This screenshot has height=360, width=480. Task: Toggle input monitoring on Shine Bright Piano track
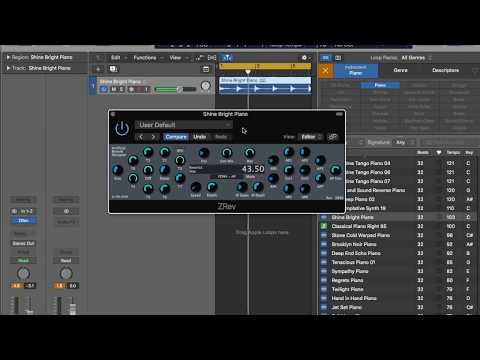coord(146,89)
